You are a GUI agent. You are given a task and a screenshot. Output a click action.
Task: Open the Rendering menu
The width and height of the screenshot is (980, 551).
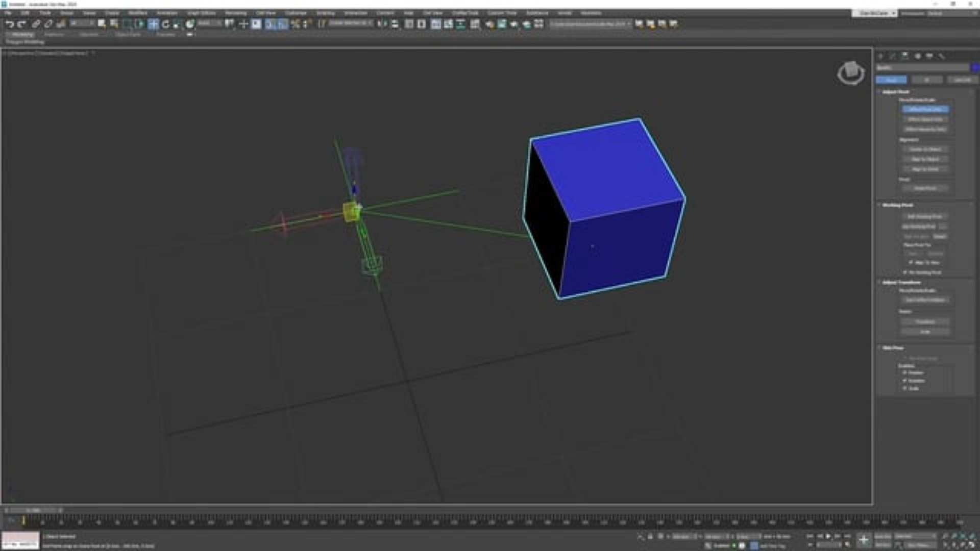pyautogui.click(x=235, y=13)
